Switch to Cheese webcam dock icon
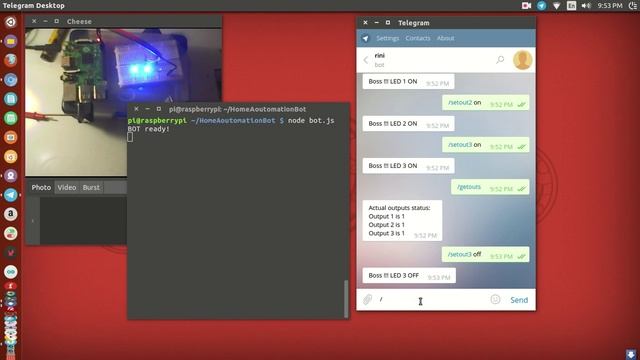Viewport: 640px width, 360px height. (11, 176)
